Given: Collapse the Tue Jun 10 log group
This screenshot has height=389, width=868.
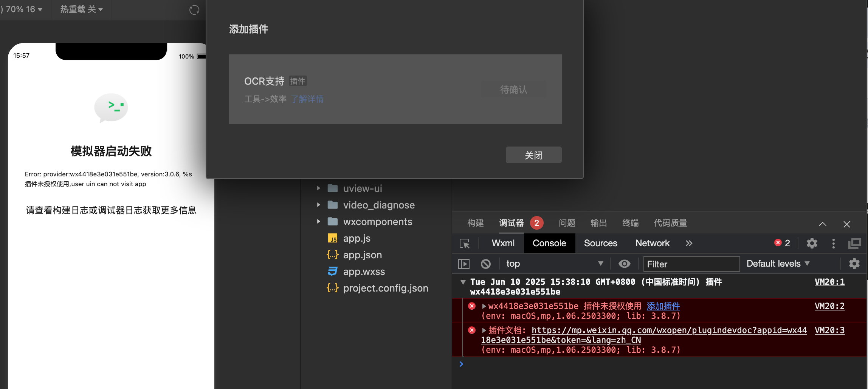Looking at the screenshot, I should [463, 282].
